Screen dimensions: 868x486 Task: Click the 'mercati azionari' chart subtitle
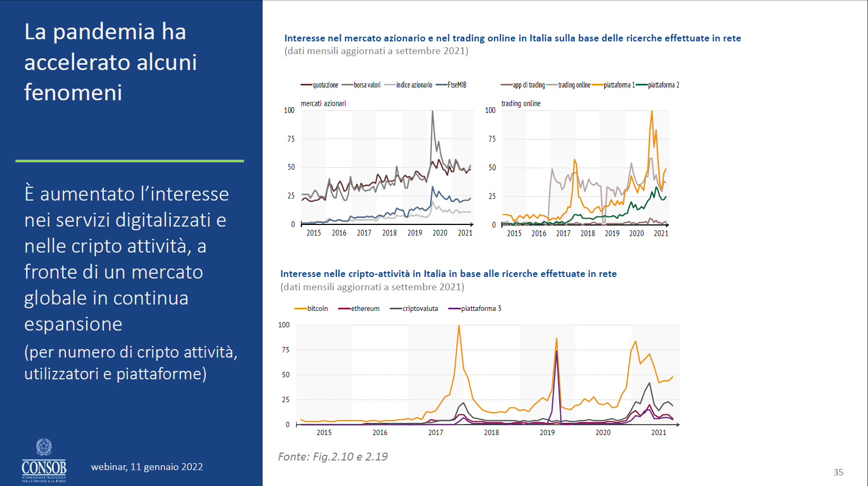point(323,103)
